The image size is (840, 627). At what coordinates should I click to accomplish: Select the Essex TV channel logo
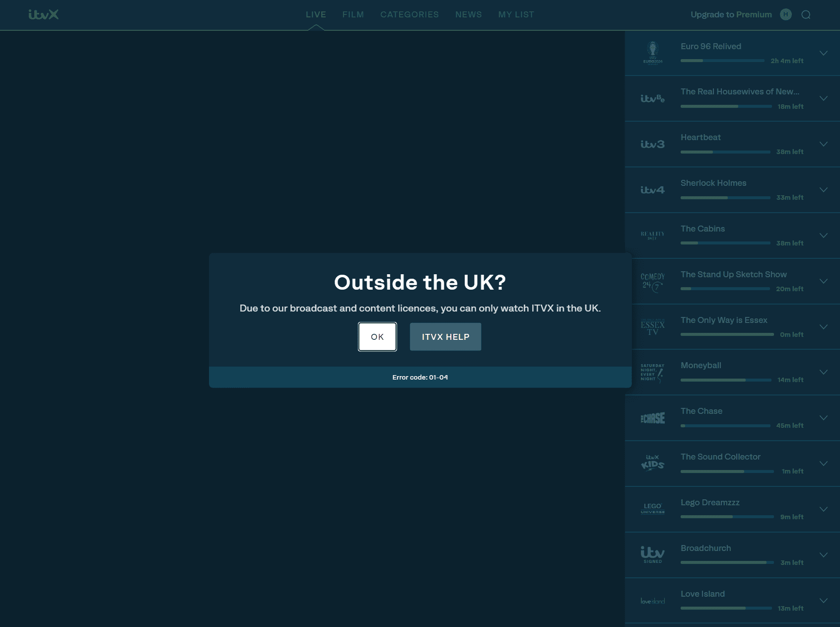(x=653, y=327)
